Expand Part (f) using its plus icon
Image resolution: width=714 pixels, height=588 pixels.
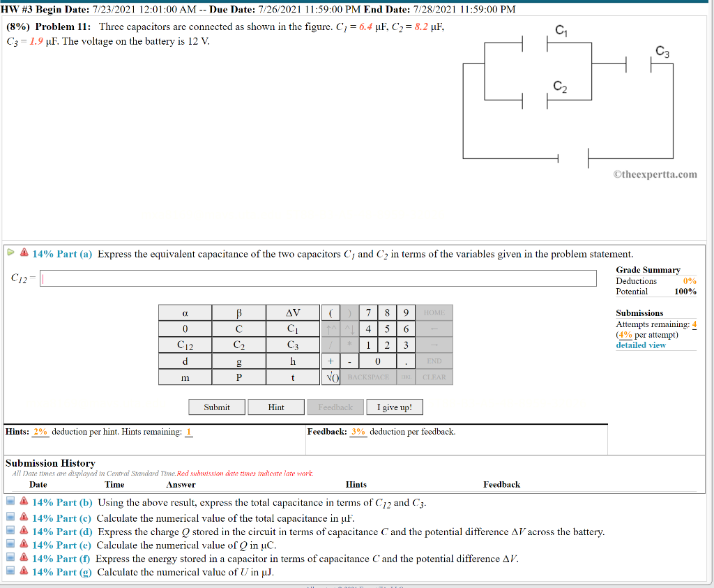[10, 557]
